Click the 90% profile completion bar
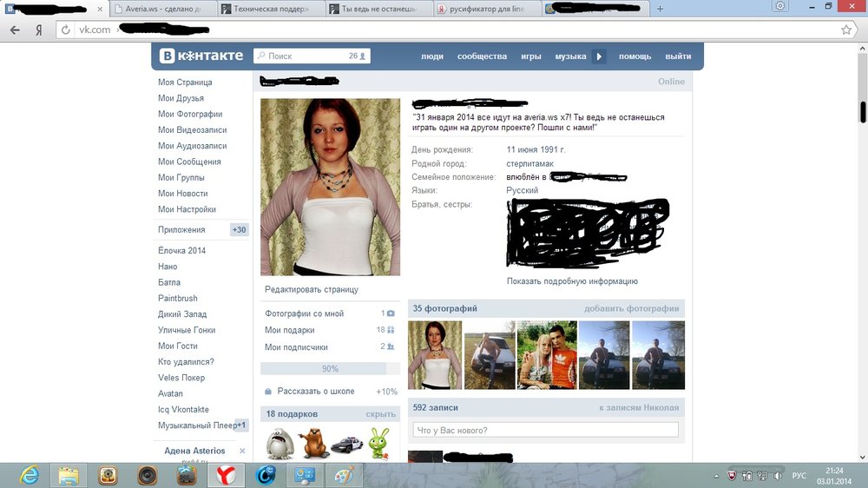 click(330, 369)
